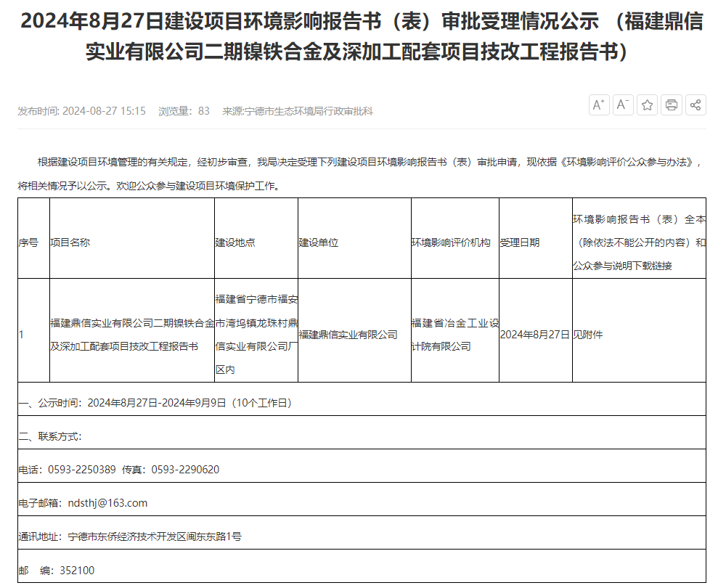Open the share icon options
Image resolution: width=726 pixels, height=588 pixels.
click(696, 105)
